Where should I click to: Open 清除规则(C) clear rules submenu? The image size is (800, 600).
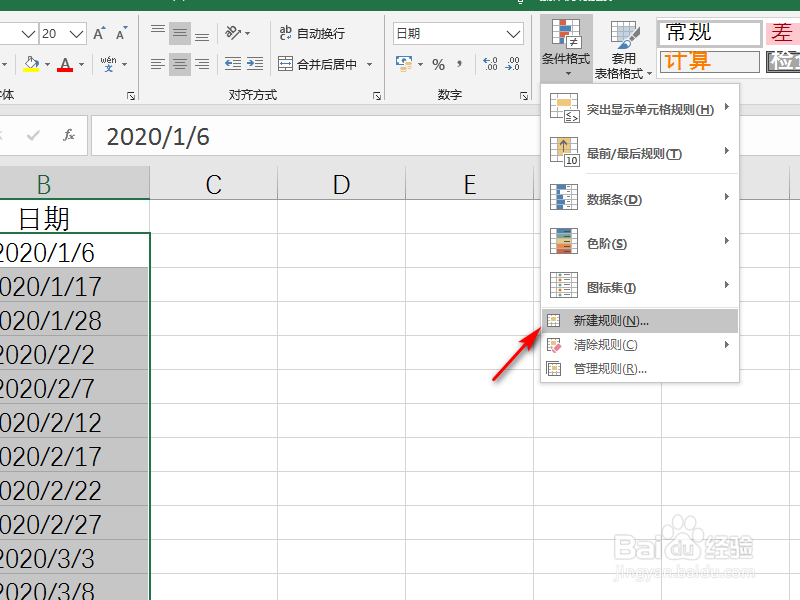pos(640,345)
